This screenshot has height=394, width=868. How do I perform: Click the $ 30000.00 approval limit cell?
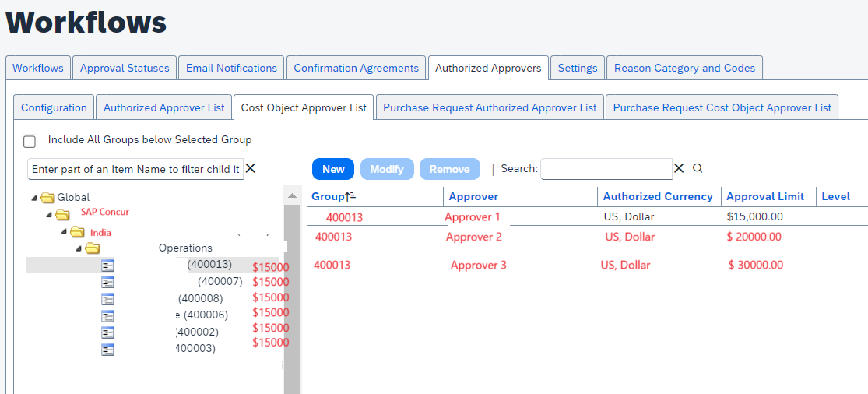pos(756,265)
